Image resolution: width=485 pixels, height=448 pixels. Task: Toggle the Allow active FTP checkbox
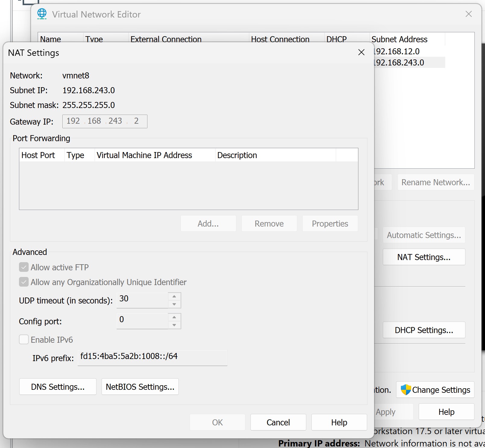(24, 267)
